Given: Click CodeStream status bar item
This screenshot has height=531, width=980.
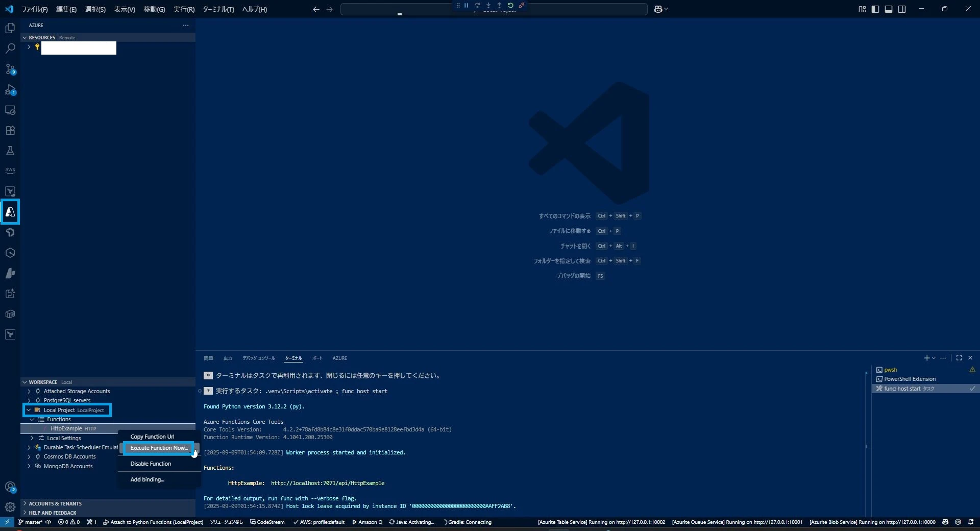Looking at the screenshot, I should click(x=267, y=522).
